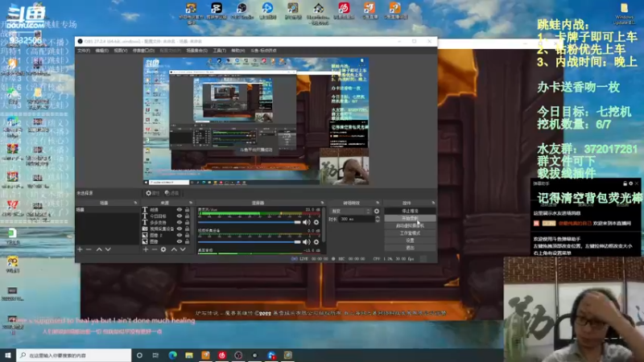Open the 视图(V) menu in OBS
The width and height of the screenshot is (644, 362).
coord(120,51)
